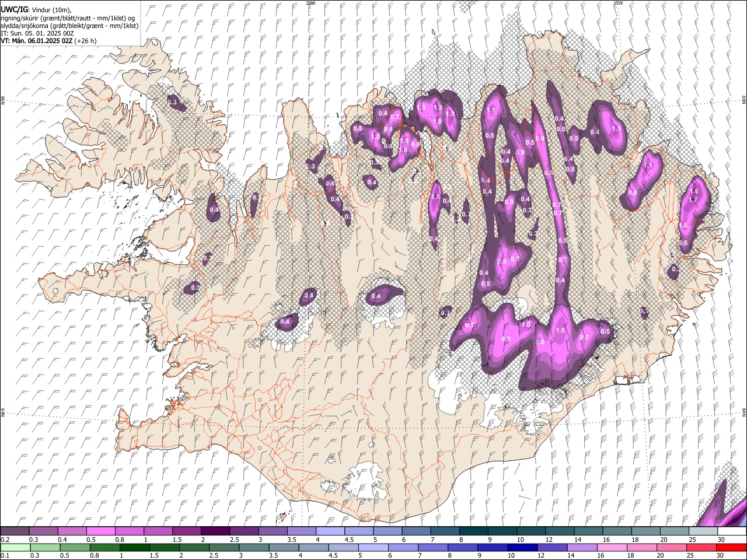The width and height of the screenshot is (747, 560).
Task: Select the violet 12 swatch in the rain scale
Action: tap(552, 547)
